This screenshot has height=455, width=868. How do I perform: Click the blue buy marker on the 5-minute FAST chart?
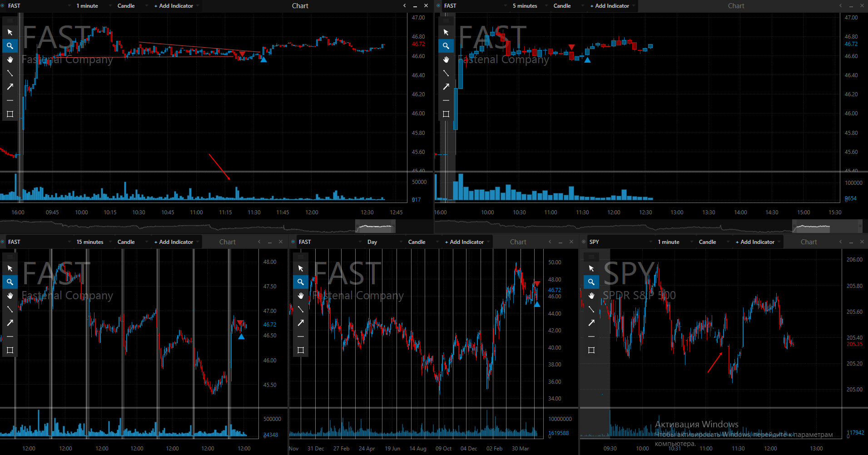tap(587, 60)
